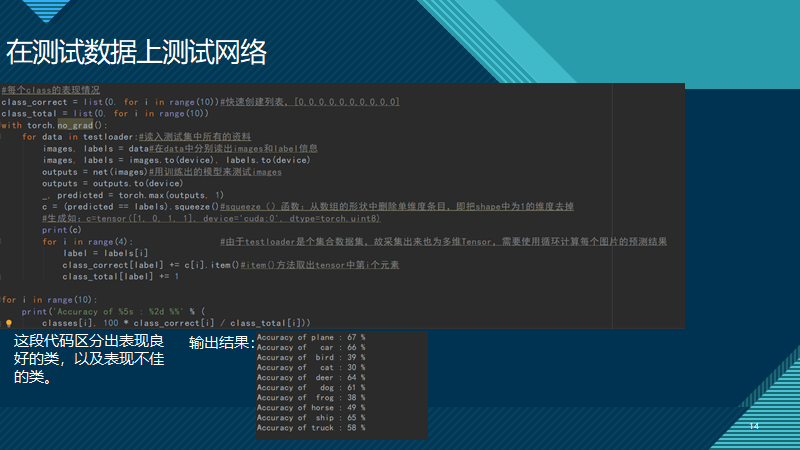This screenshot has height=450, width=800.
Task: Select the code line starting 'class_total = list'
Action: click(x=105, y=113)
